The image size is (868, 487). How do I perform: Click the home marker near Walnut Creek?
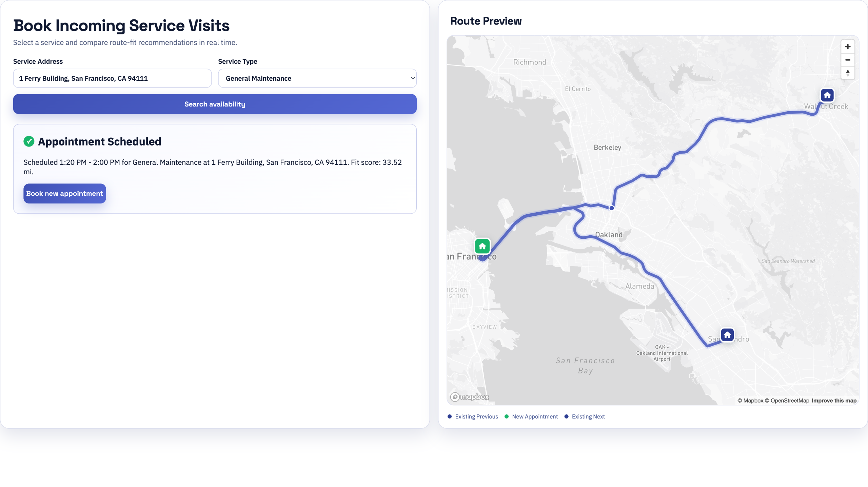click(827, 95)
